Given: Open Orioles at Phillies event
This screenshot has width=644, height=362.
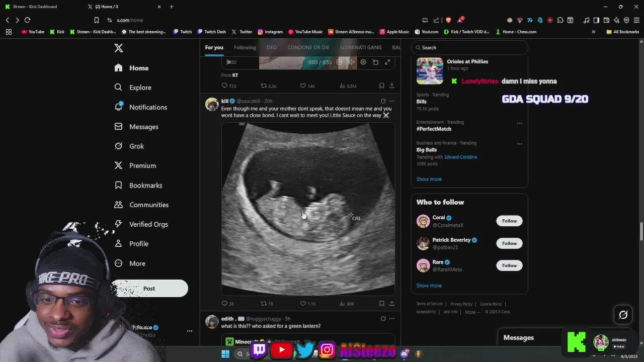Looking at the screenshot, I should 469,70.
